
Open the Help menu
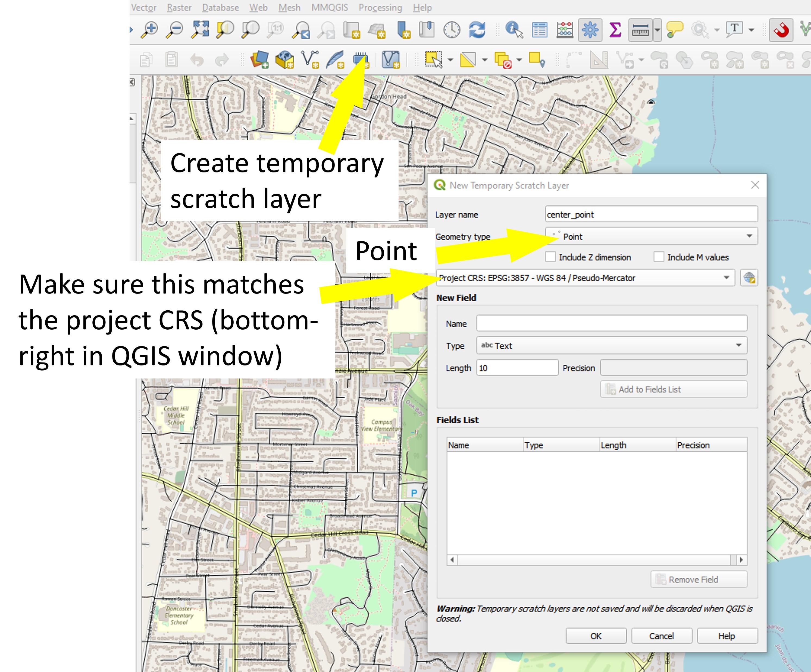tap(422, 8)
